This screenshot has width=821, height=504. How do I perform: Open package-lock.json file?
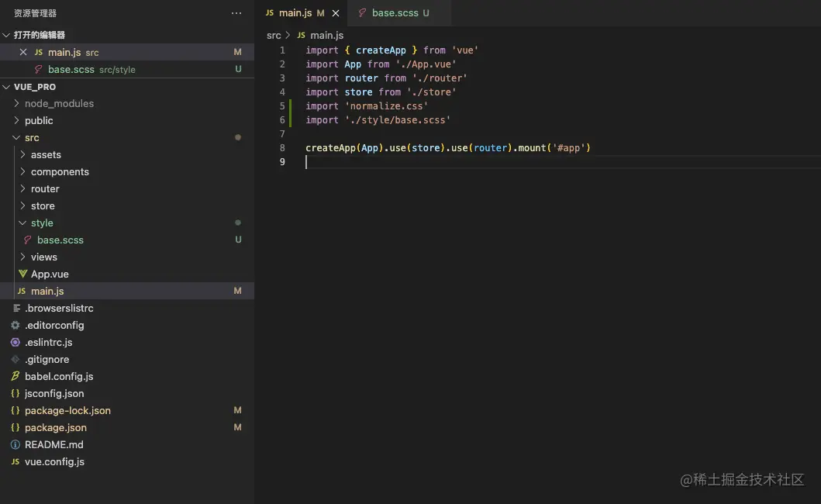[x=127, y=410]
